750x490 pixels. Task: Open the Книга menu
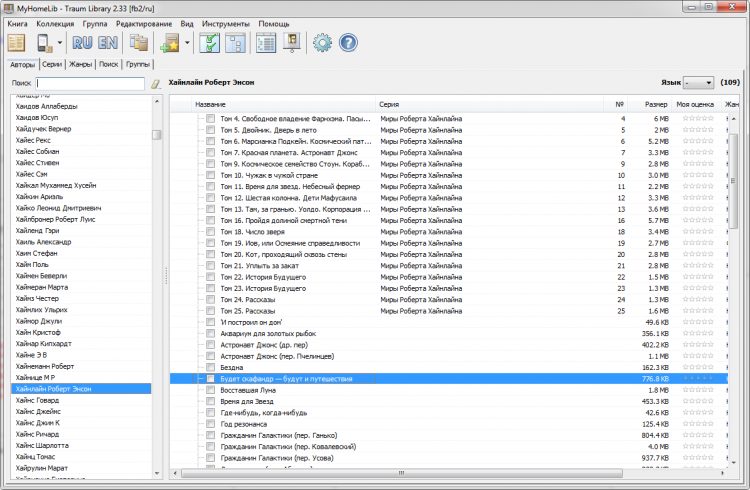tap(18, 23)
